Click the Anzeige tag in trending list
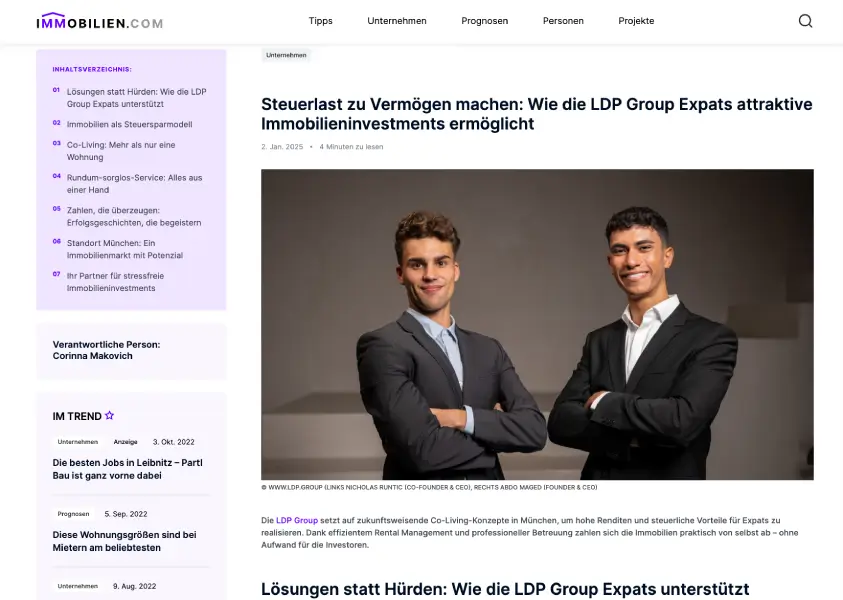 (125, 442)
